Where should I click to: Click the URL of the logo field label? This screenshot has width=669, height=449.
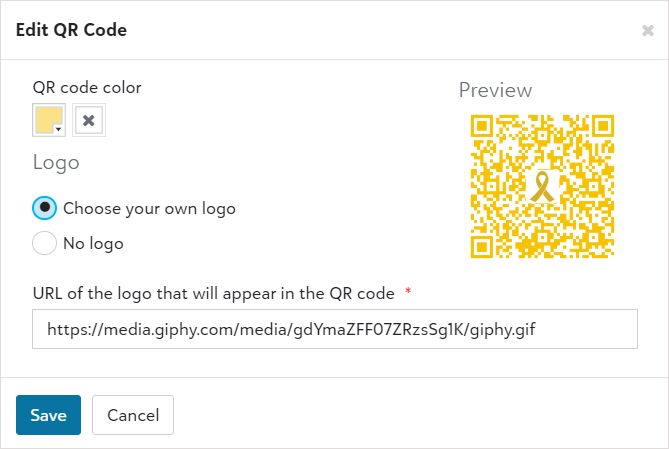point(214,294)
